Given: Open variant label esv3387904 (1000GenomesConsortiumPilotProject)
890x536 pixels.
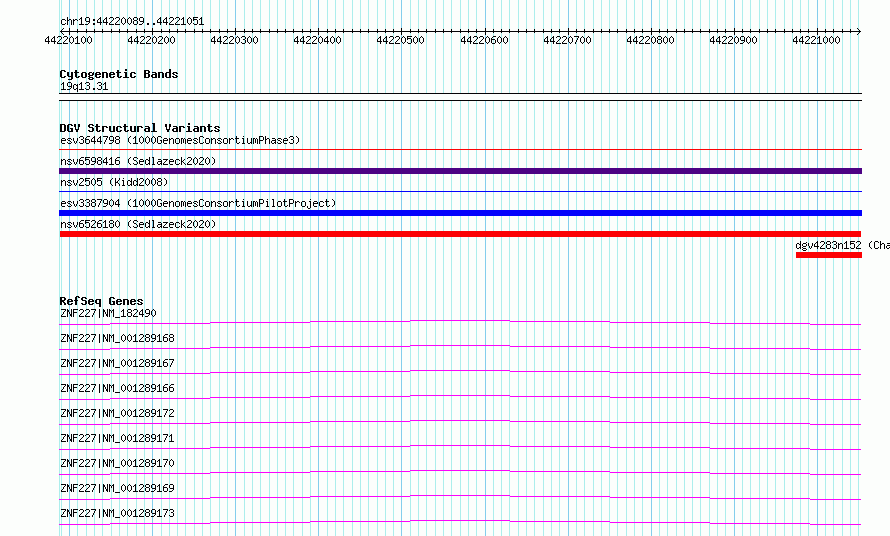Looking at the screenshot, I should pos(198,203).
